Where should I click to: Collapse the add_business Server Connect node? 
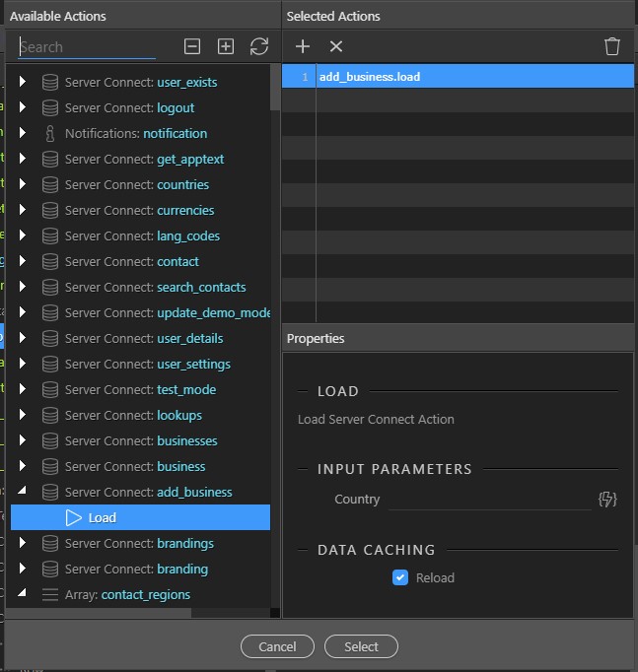[23, 490]
